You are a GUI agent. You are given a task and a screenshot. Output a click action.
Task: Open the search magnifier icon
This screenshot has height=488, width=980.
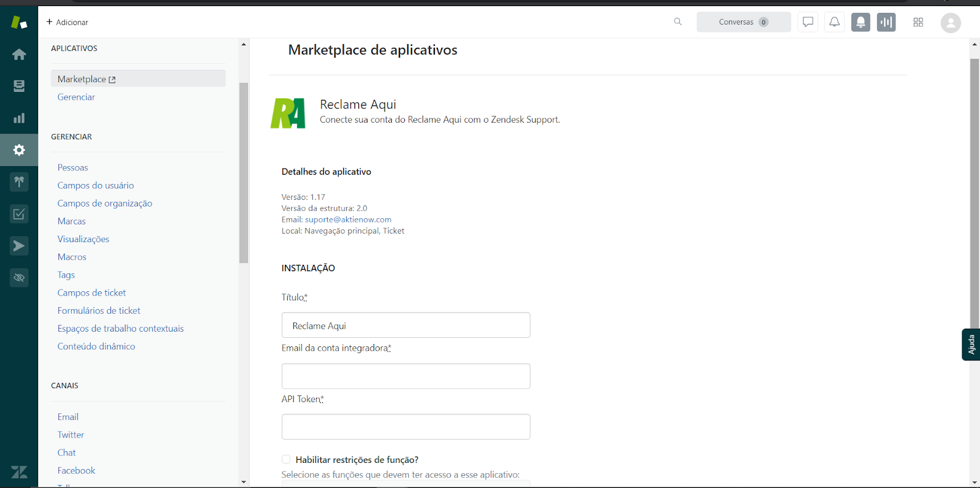click(677, 22)
